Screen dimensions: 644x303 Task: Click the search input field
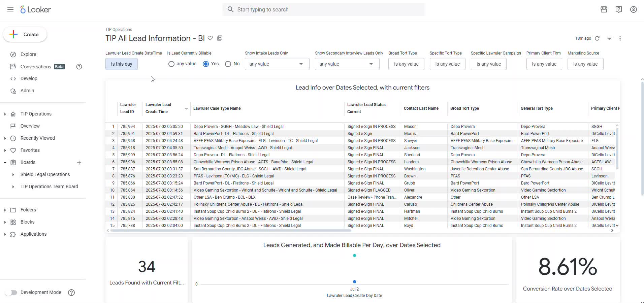pos(323,9)
